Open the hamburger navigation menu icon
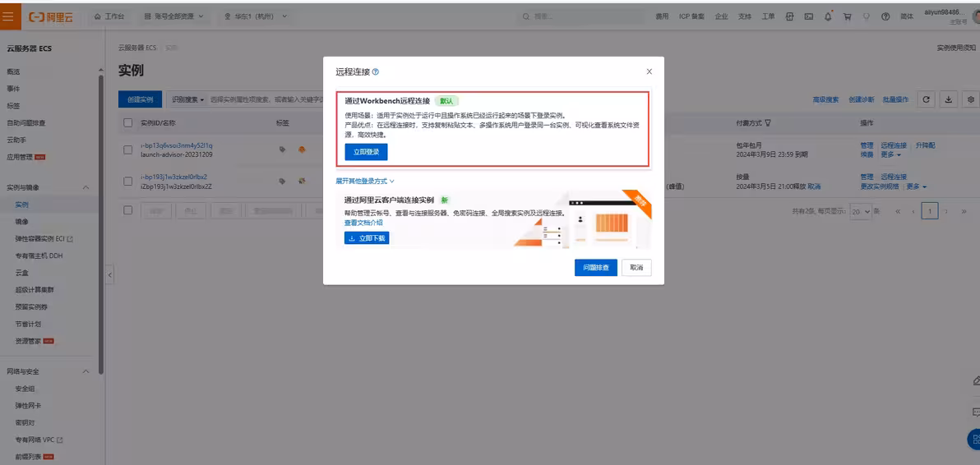The width and height of the screenshot is (980, 465). coord(9,16)
